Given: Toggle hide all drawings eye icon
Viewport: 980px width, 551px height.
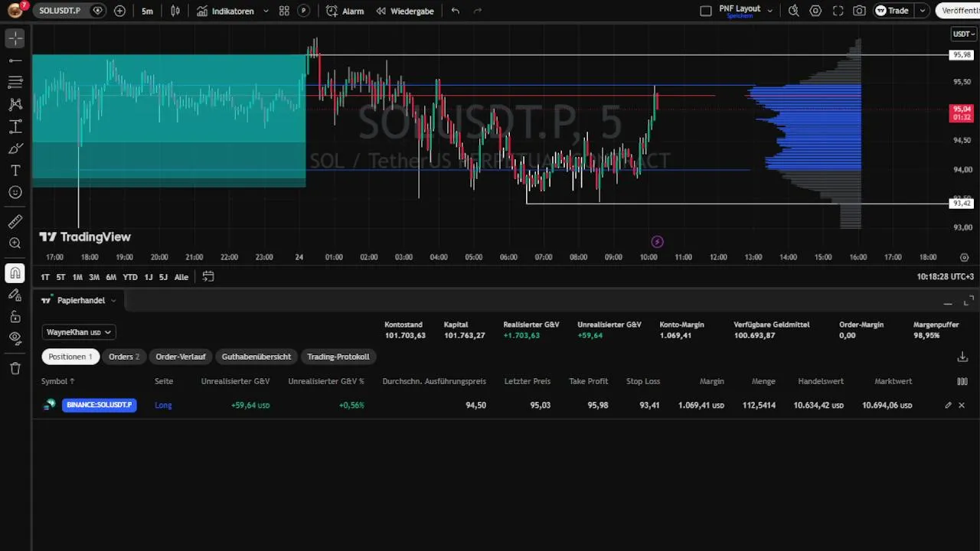Looking at the screenshot, I should [x=15, y=337].
